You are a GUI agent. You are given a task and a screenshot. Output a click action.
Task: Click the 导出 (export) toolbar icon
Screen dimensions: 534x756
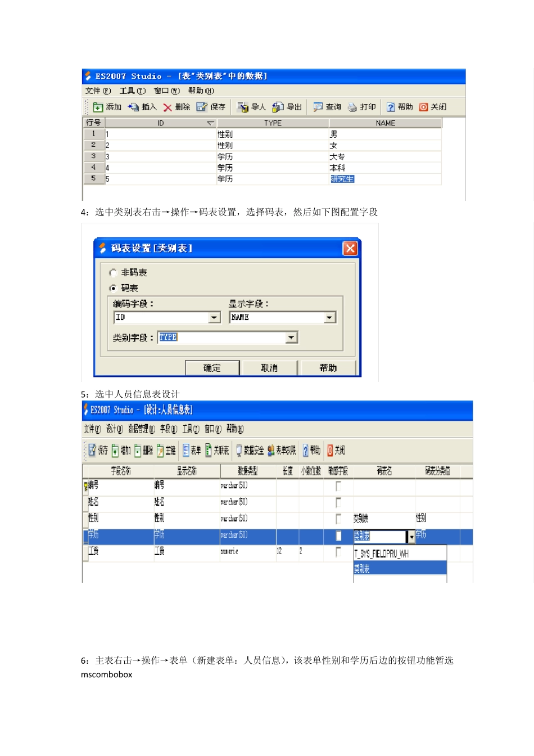pyautogui.click(x=278, y=107)
